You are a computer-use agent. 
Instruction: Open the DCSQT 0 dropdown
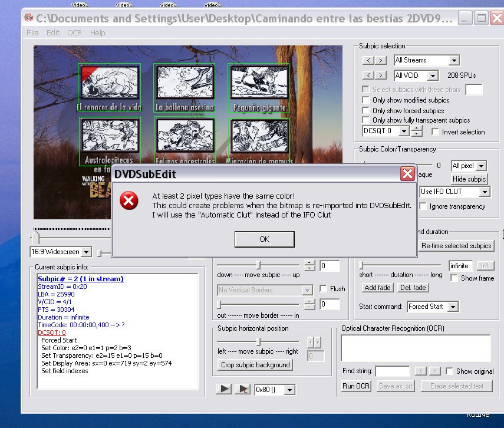pos(404,131)
